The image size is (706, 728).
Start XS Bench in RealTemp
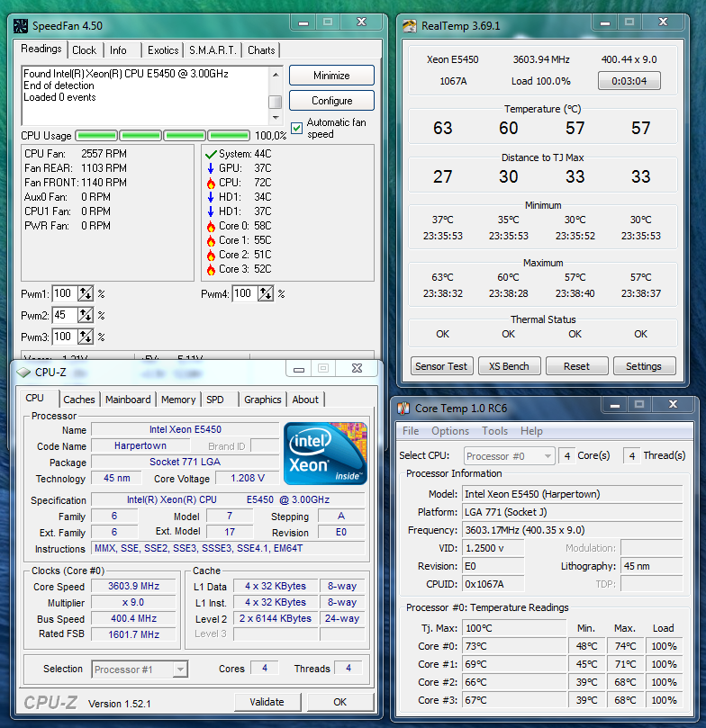pos(509,366)
